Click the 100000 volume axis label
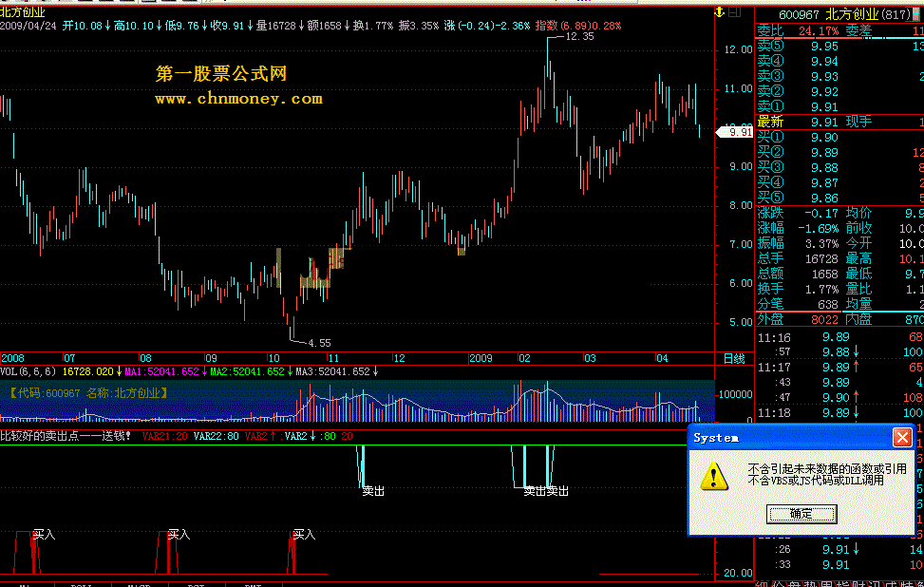The height and width of the screenshot is (587, 924). [x=735, y=394]
